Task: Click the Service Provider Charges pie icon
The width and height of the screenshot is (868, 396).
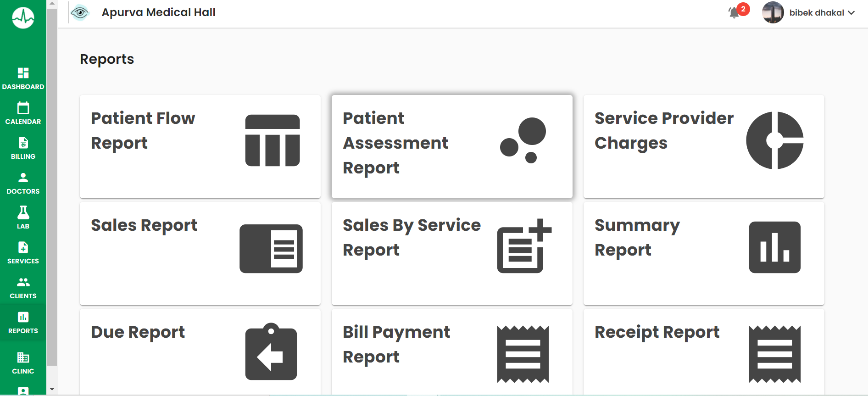Action: [775, 140]
